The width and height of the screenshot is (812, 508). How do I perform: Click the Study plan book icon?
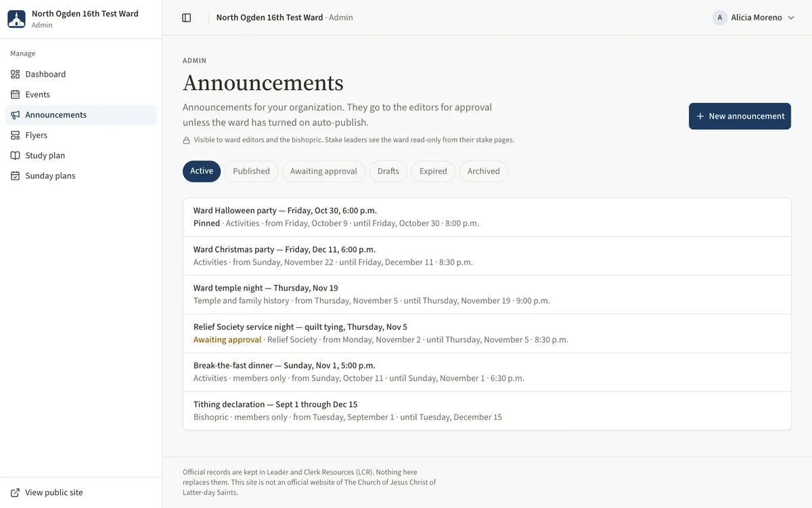click(16, 156)
